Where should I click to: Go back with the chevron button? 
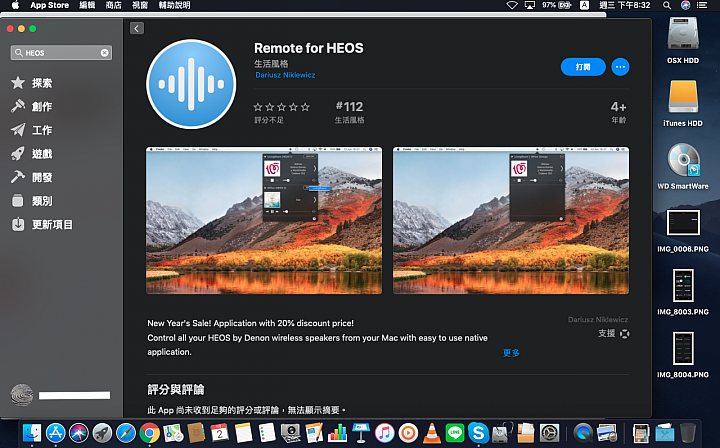137,28
